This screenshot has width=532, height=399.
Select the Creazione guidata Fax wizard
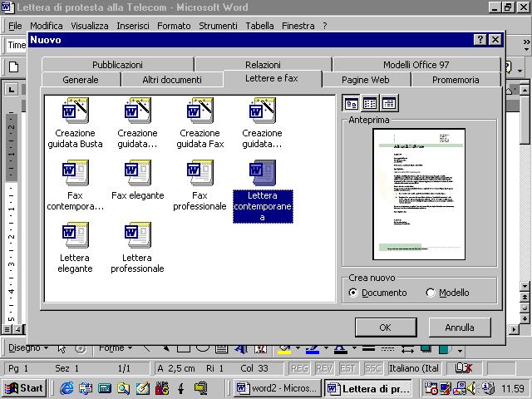click(x=199, y=123)
